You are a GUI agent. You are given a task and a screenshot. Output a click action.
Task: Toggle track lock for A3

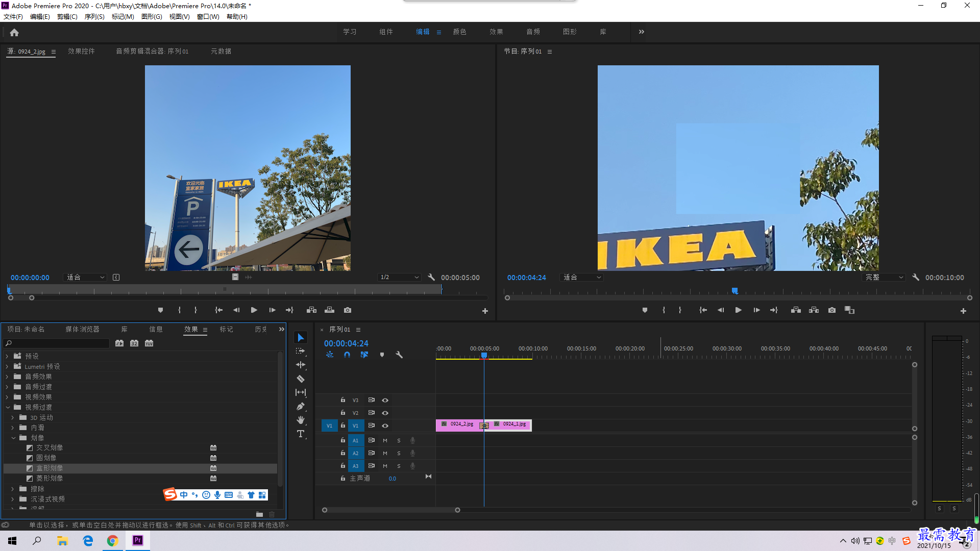click(343, 466)
